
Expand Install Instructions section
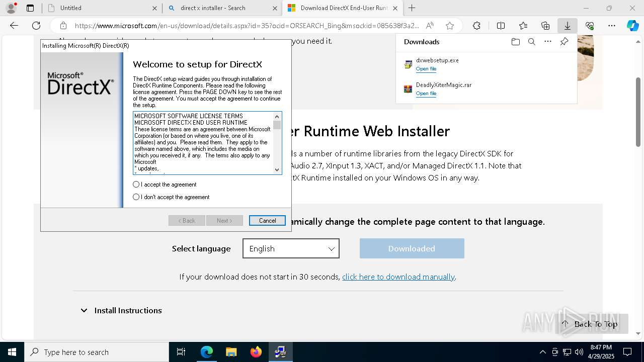(x=121, y=311)
